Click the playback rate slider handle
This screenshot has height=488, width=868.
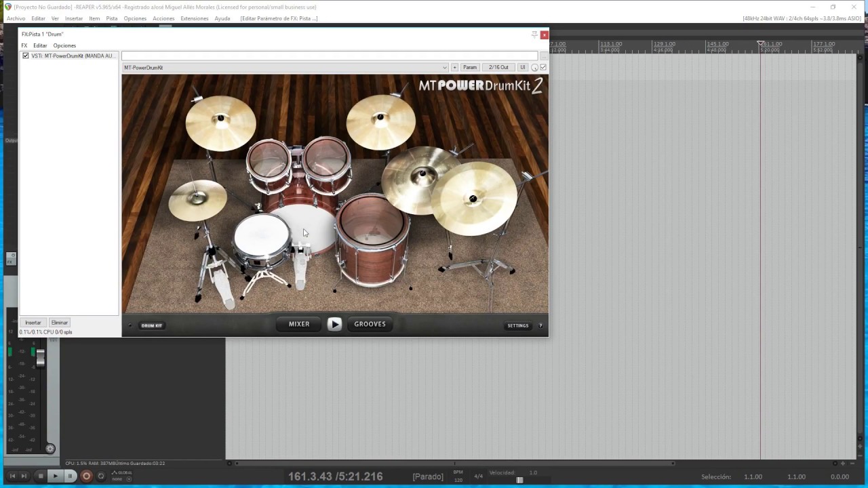click(519, 481)
